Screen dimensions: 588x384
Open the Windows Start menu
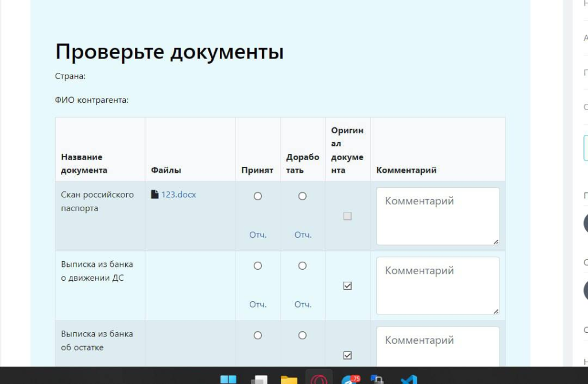[228, 379]
